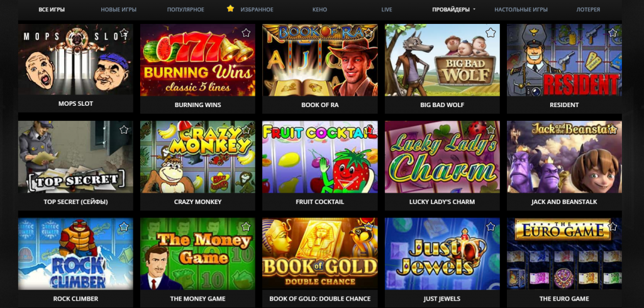Click the Book of Ra title link

320,105
